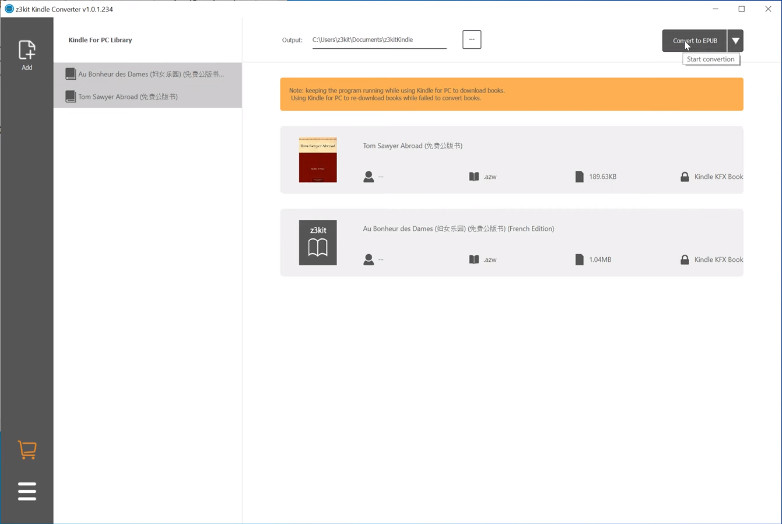
Task: Browse output folder with the ellipsis button
Action: tap(471, 39)
